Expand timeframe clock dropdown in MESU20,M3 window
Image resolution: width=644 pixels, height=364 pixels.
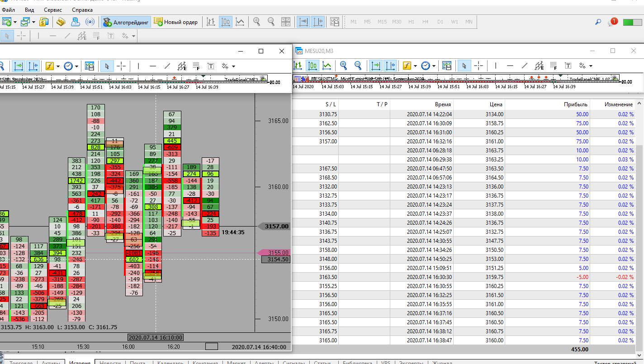tap(434, 66)
